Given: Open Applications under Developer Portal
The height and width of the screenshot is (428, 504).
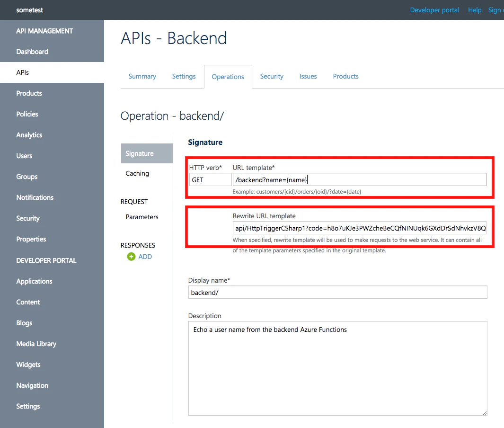Looking at the screenshot, I should [x=34, y=281].
